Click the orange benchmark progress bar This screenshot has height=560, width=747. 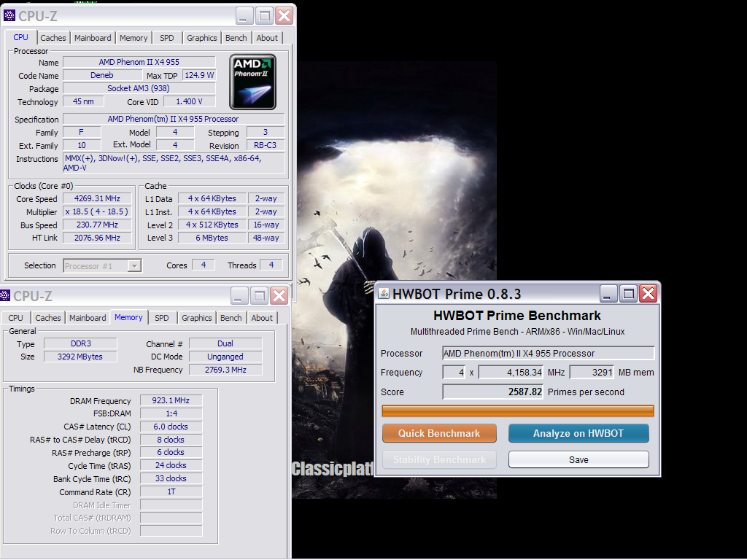(x=518, y=411)
